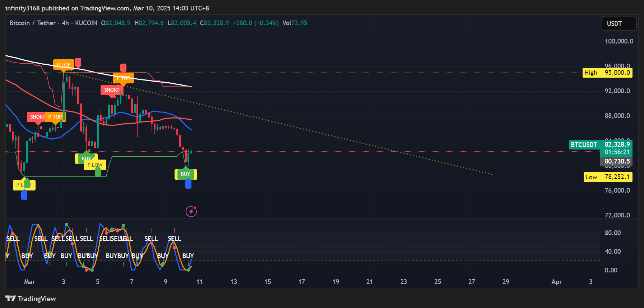Viewport: 644px width, 308px height.
Task: Click the O82,048.9 open value
Action: pyautogui.click(x=116, y=23)
